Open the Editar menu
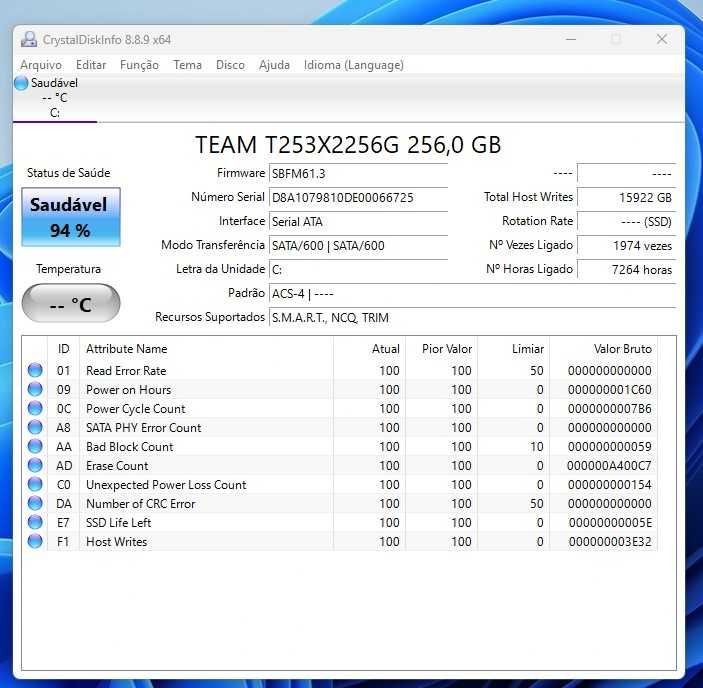 tap(91, 65)
